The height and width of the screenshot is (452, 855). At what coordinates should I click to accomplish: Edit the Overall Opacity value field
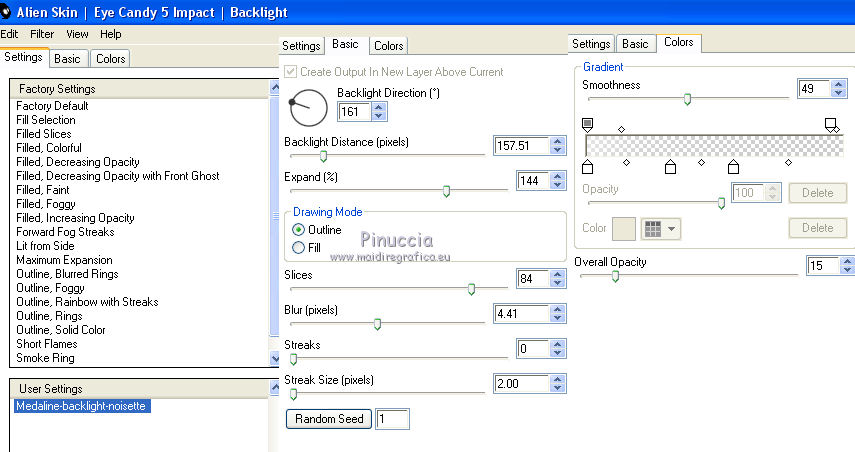point(823,266)
